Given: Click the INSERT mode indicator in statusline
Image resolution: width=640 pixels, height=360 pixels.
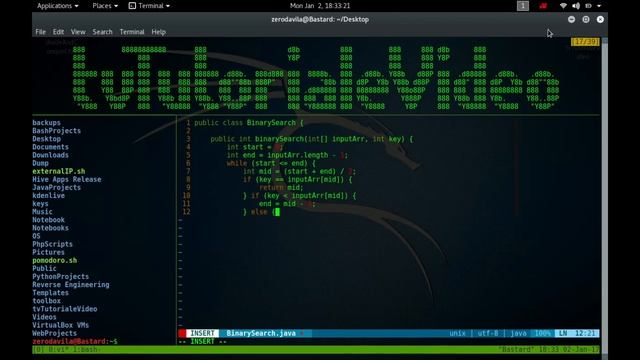Looking at the screenshot, I should pos(202,333).
